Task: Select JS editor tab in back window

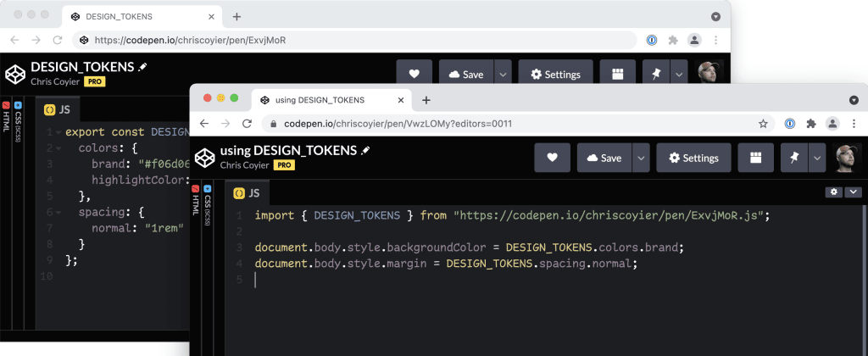Action: click(58, 109)
